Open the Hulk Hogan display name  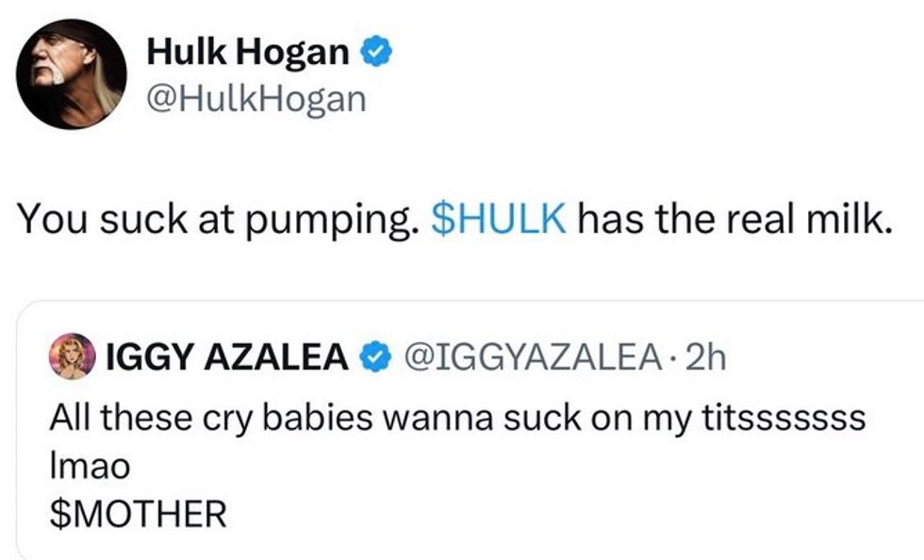pos(247,54)
